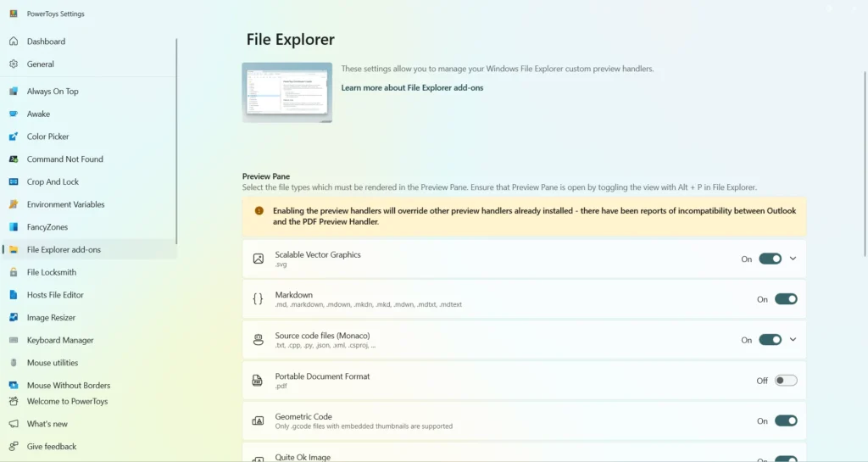Click the Scalable Vector Graphics image icon
Viewport: 868px width, 462px height.
click(x=258, y=259)
